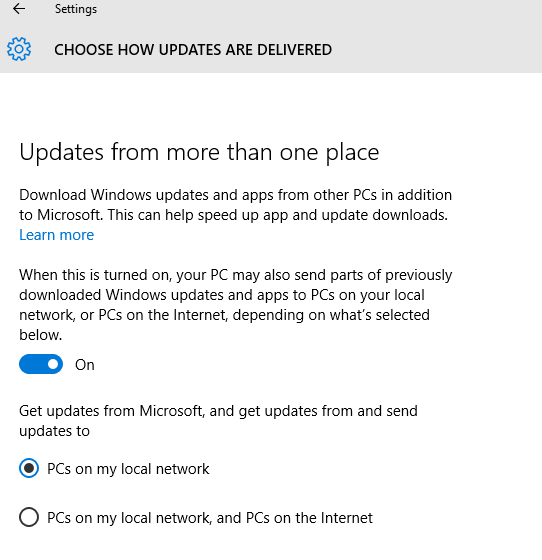Click the word 'Internet' in the second radio option
The width and height of the screenshot is (542, 560).
pos(346,518)
